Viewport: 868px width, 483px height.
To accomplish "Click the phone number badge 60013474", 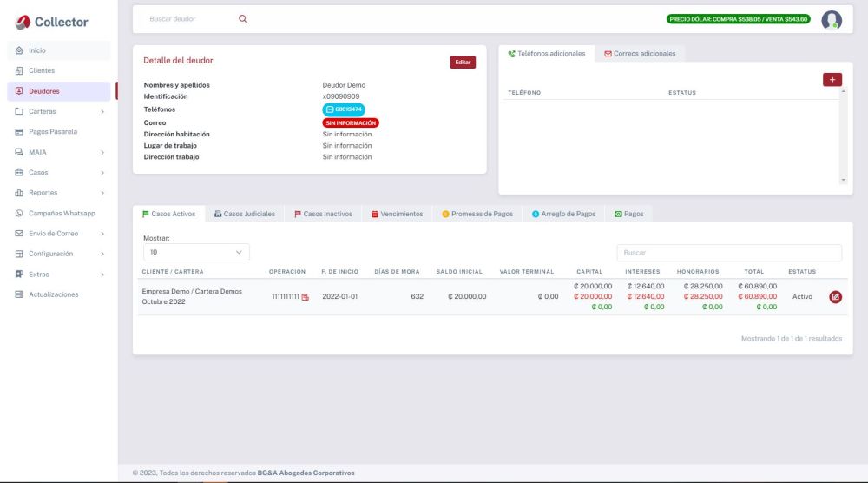I will point(344,109).
